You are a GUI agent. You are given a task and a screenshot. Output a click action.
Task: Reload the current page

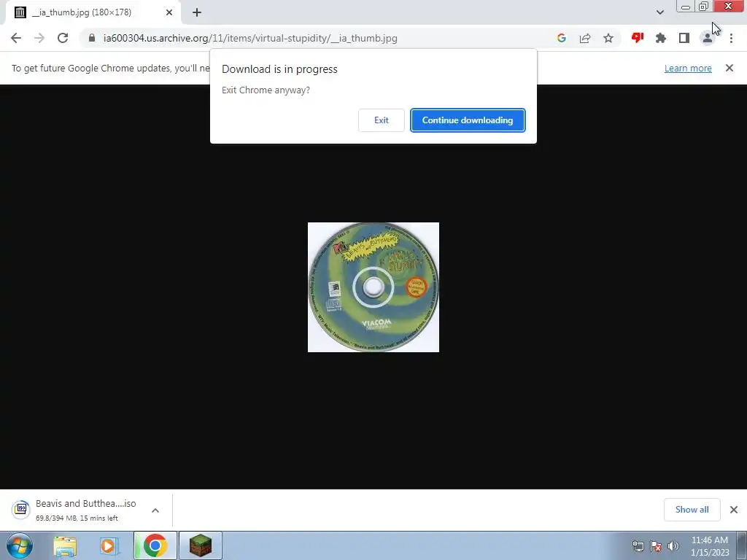(x=63, y=38)
